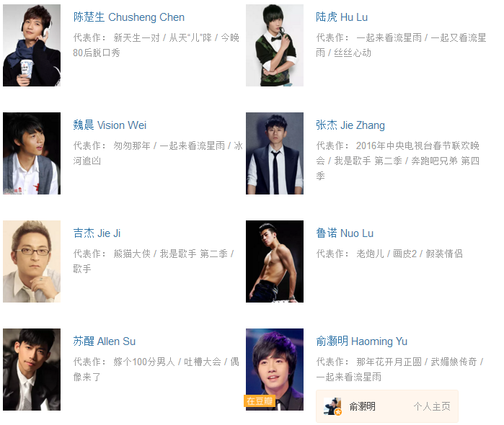Click Jie Zhang's portrait in suit
Screen dimensions: 504x425
click(x=275, y=153)
